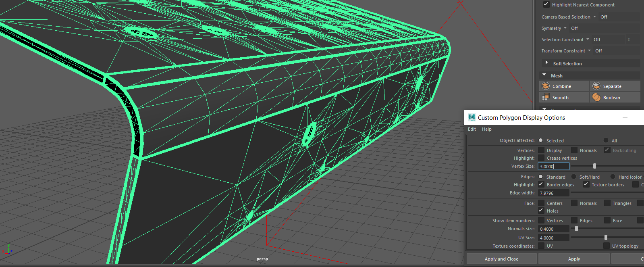The width and height of the screenshot is (644, 267).
Task: Open Help menu in display options dialog
Action: click(x=487, y=129)
